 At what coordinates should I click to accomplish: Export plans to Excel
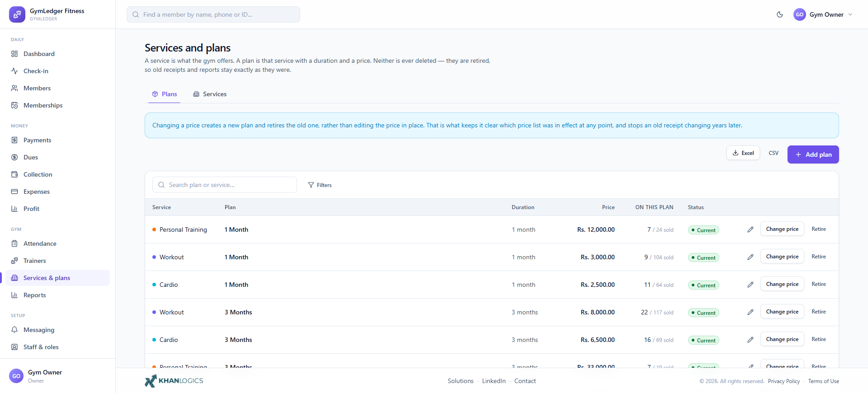pos(743,153)
